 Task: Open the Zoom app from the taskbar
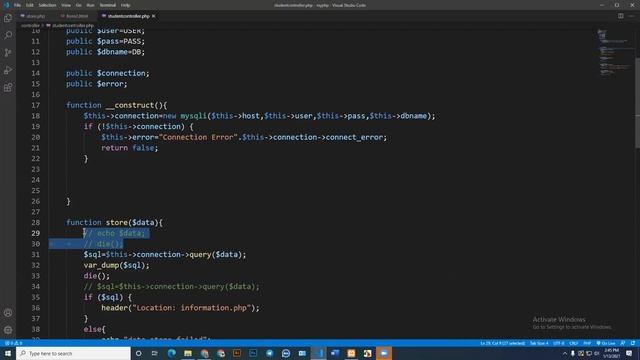(x=384, y=353)
